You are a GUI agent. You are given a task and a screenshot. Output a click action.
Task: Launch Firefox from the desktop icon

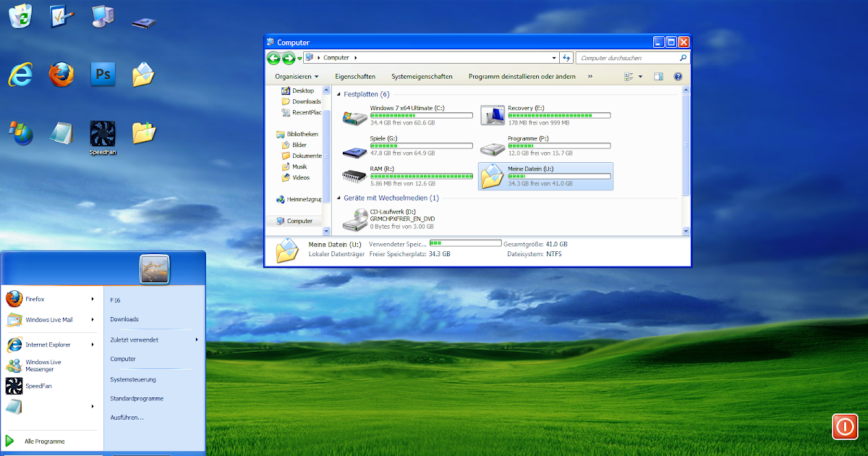[x=61, y=74]
